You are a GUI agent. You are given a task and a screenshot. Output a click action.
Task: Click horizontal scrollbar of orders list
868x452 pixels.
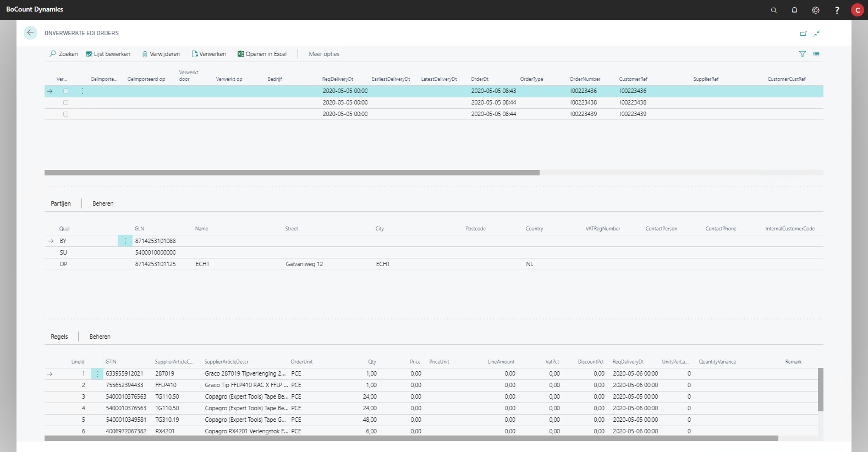pyautogui.click(x=292, y=173)
